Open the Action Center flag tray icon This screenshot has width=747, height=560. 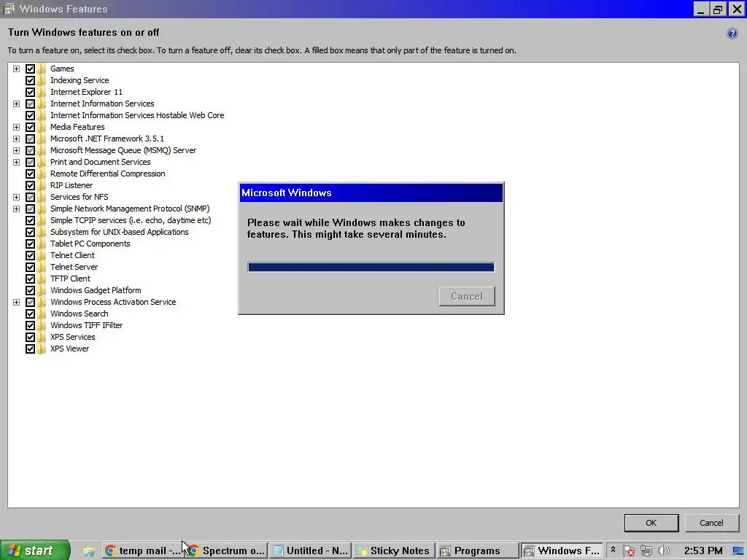(629, 551)
